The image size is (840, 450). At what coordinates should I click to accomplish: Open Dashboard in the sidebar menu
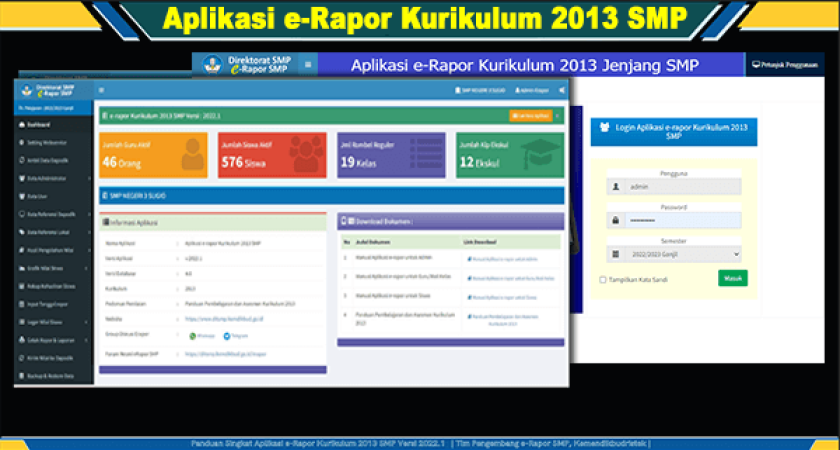click(40, 125)
